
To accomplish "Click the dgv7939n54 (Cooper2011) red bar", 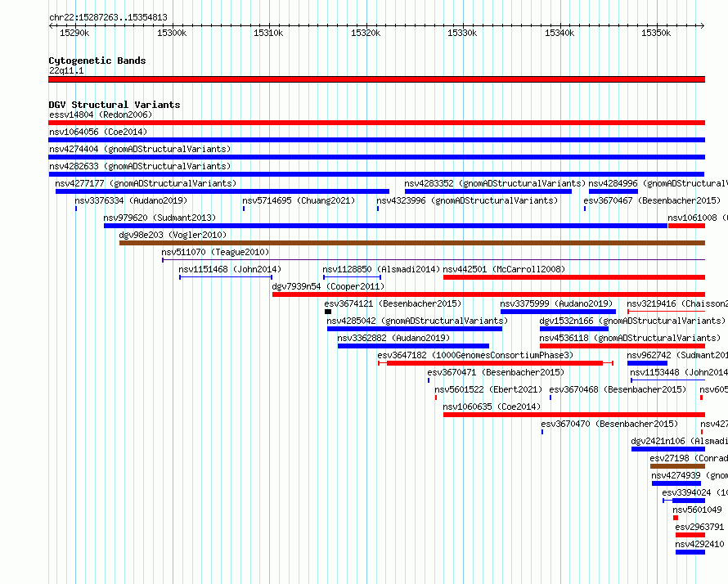I will coord(489,294).
